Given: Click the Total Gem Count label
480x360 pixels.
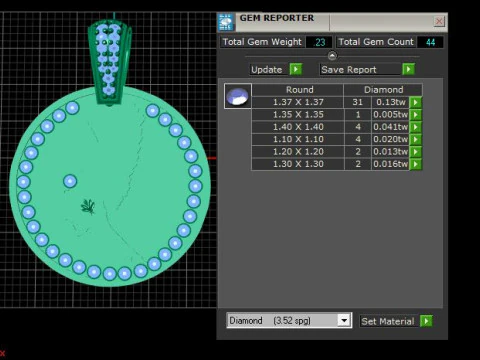Looking at the screenshot, I should pos(376,42).
